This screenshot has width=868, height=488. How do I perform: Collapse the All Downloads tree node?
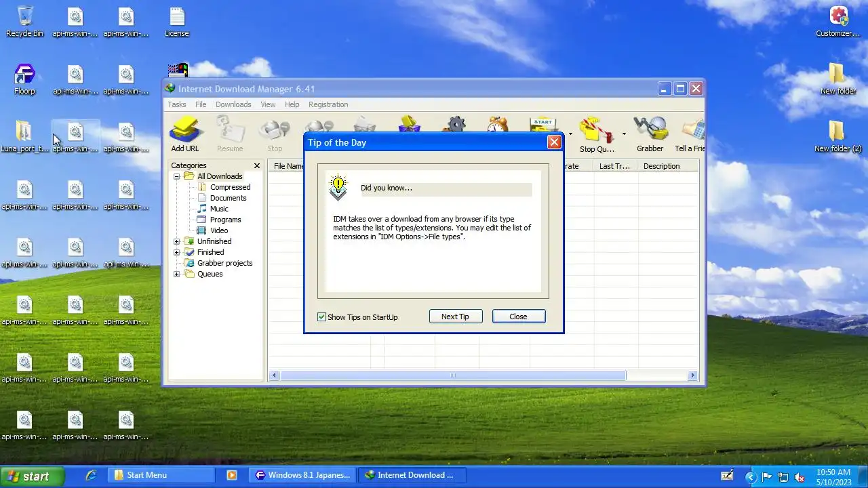coord(177,176)
